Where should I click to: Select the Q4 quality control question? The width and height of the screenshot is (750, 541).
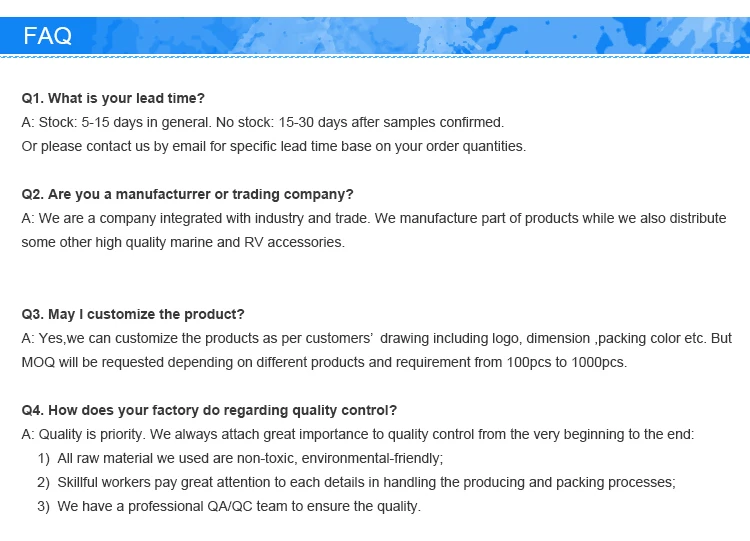209,410
